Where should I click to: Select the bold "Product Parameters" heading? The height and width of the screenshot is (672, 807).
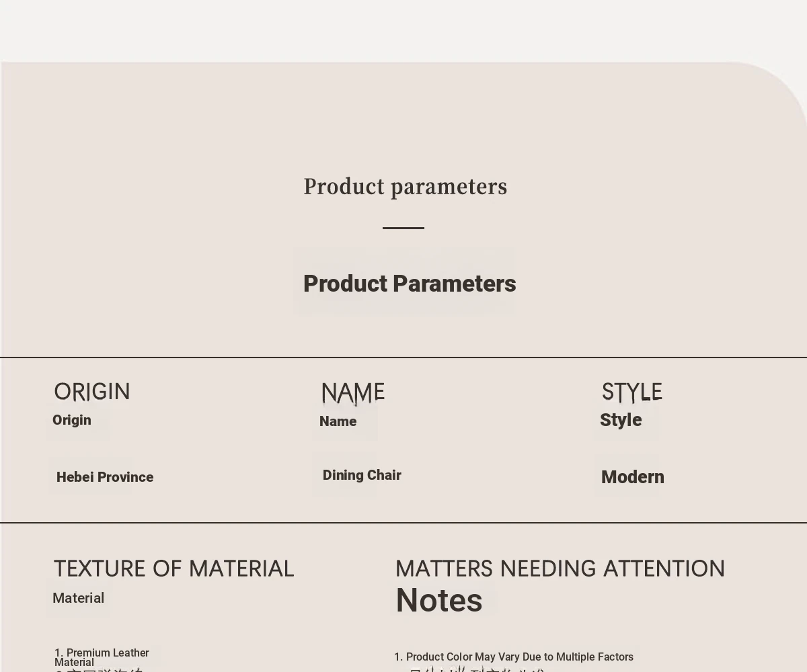(x=409, y=284)
